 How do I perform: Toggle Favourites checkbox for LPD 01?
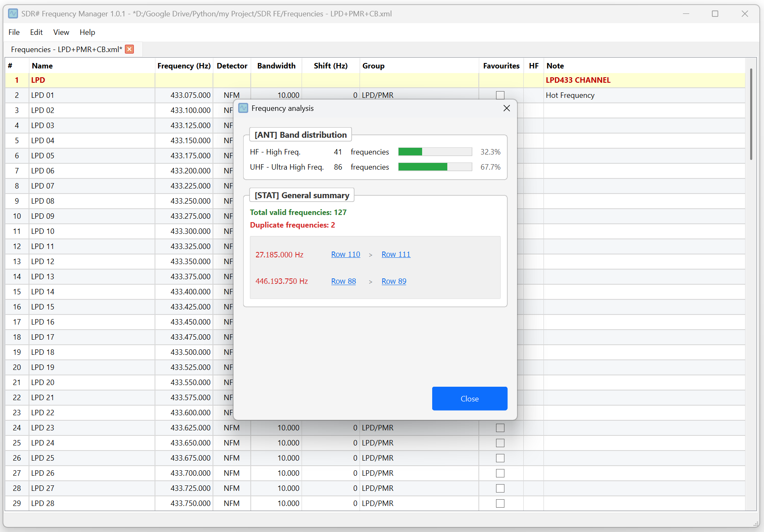(x=500, y=95)
